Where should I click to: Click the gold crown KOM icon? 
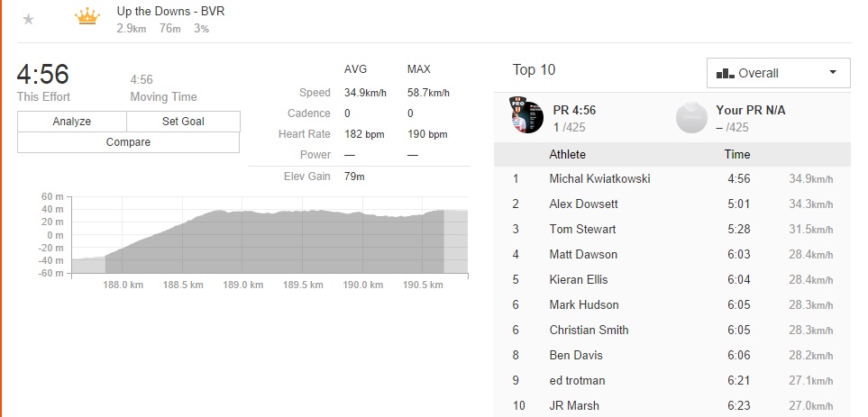tap(87, 17)
